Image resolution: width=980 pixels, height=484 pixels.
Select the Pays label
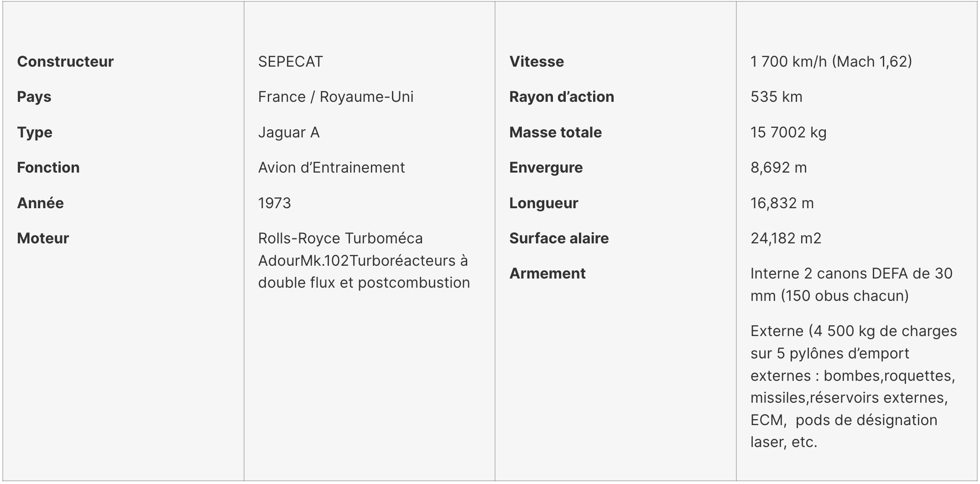point(34,97)
